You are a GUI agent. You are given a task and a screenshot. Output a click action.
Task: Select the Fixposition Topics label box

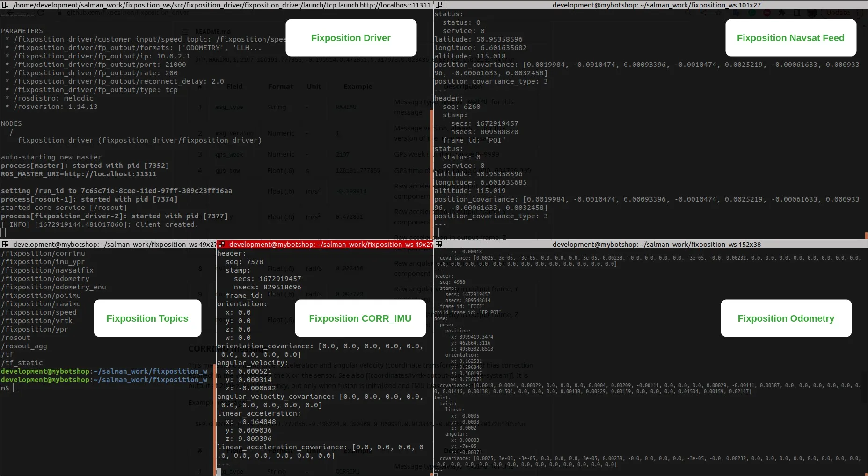pos(147,318)
